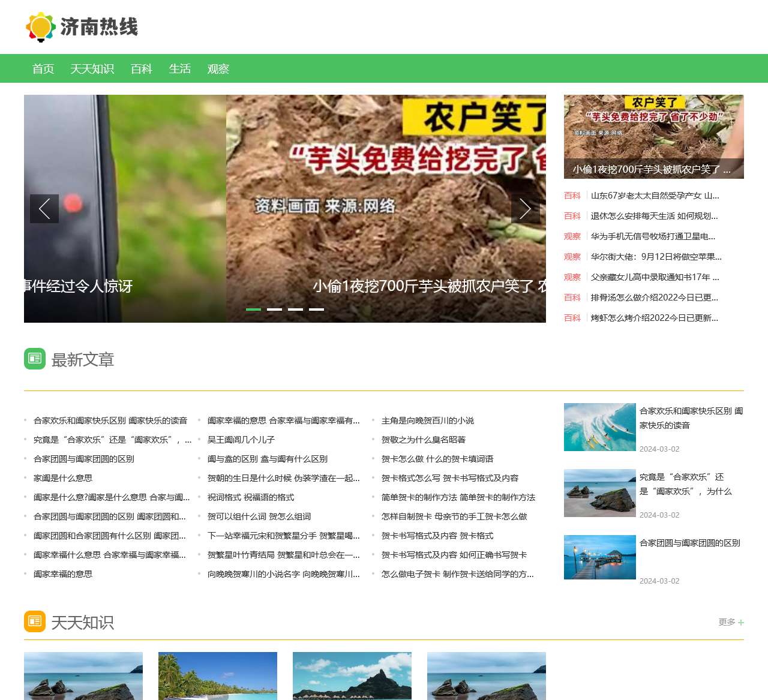Open article 吴王阖闾几个儿子
Image resolution: width=768 pixels, height=700 pixels.
241,440
